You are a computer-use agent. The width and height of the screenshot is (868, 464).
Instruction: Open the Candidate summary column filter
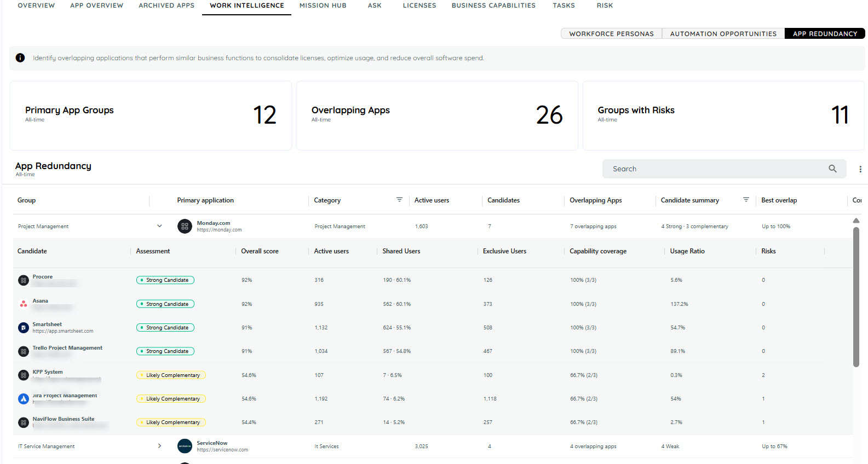point(746,200)
